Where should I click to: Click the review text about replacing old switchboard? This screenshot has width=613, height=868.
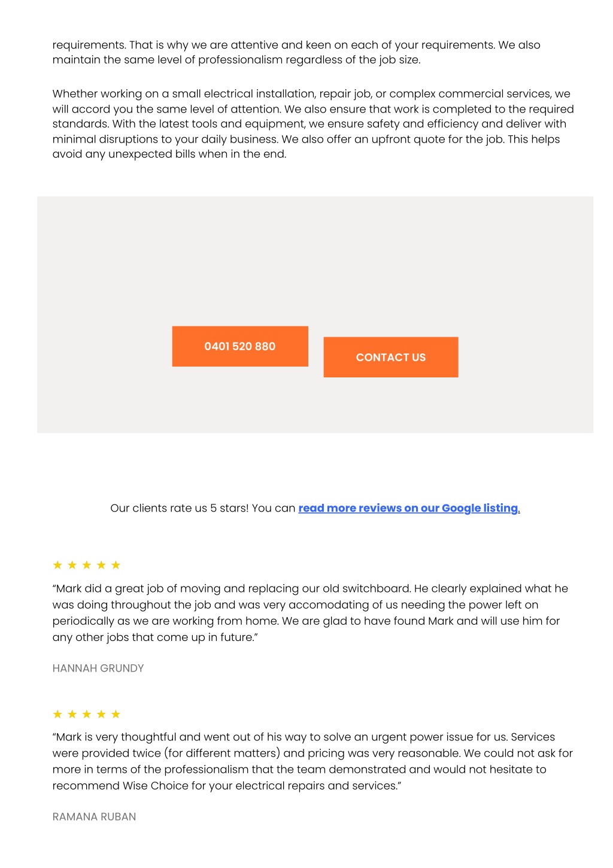[x=310, y=613]
